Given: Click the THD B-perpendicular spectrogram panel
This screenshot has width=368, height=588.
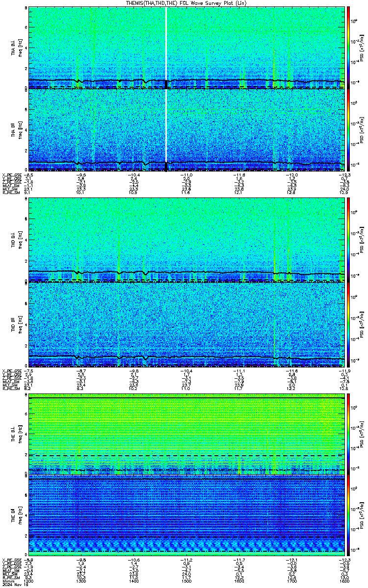Looking at the screenshot, I should (x=186, y=240).
